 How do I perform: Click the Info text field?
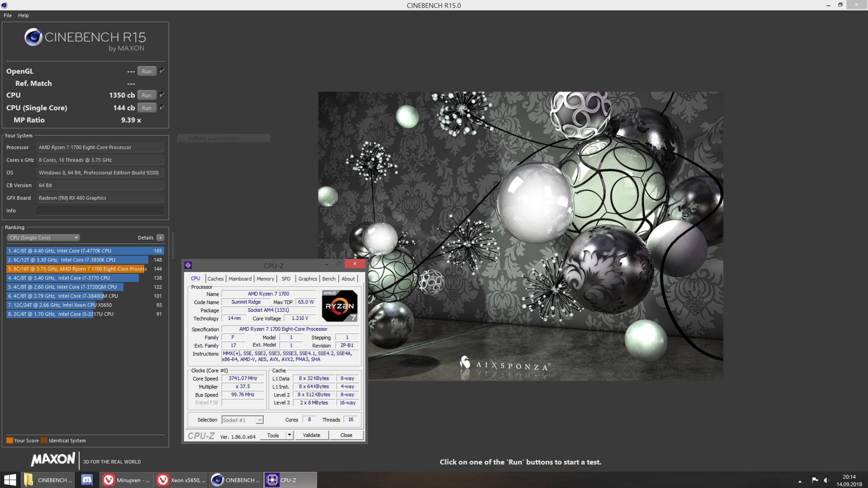pyautogui.click(x=100, y=211)
